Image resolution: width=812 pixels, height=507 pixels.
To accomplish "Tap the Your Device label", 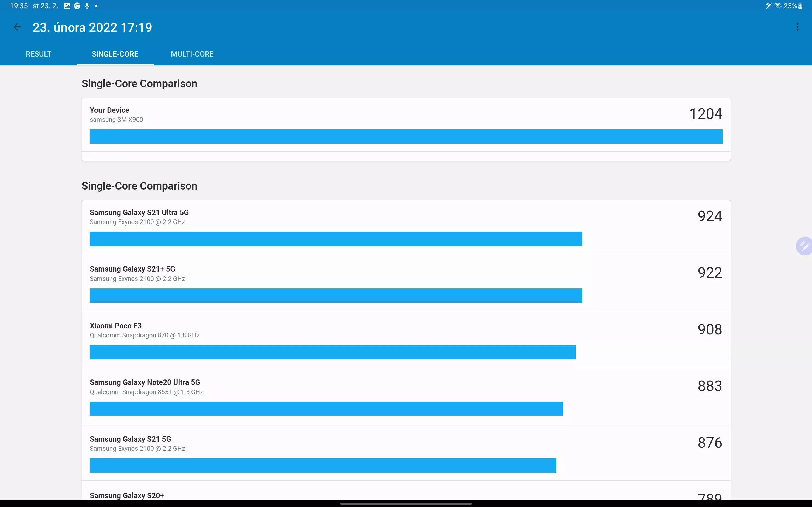I will pyautogui.click(x=109, y=110).
